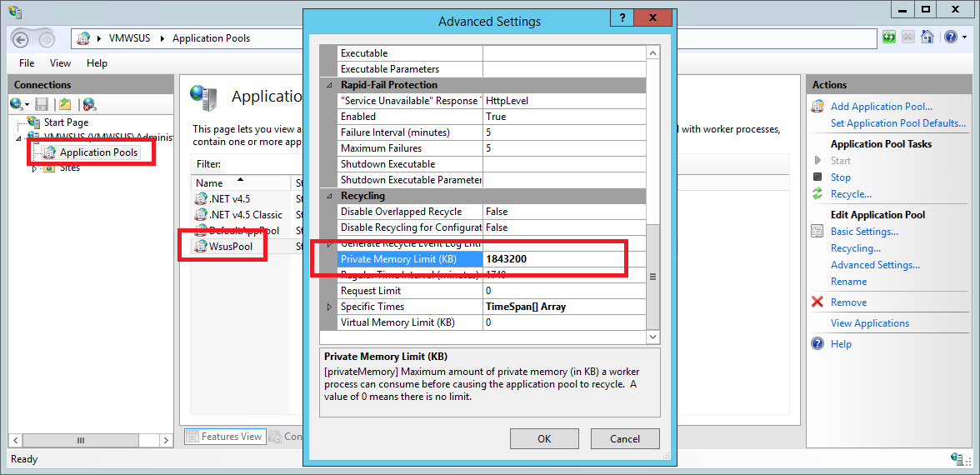Click the green Recycle icon in Actions
The width and height of the screenshot is (980, 475).
(817, 194)
